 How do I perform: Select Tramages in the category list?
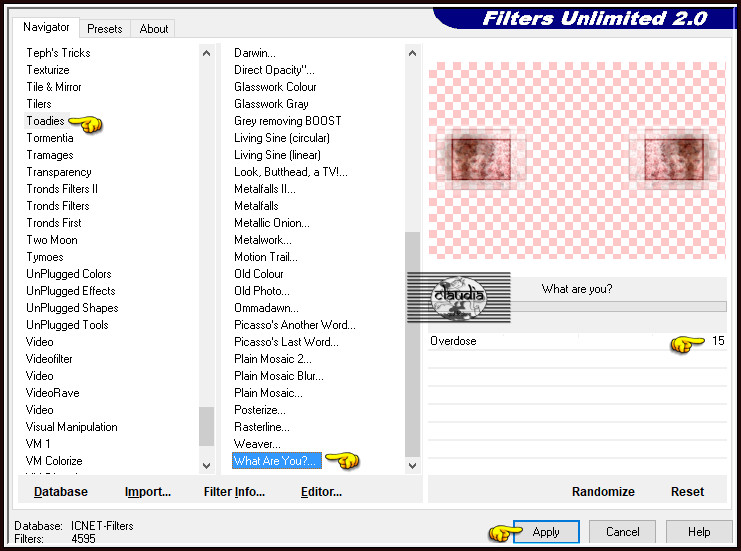pyautogui.click(x=50, y=155)
